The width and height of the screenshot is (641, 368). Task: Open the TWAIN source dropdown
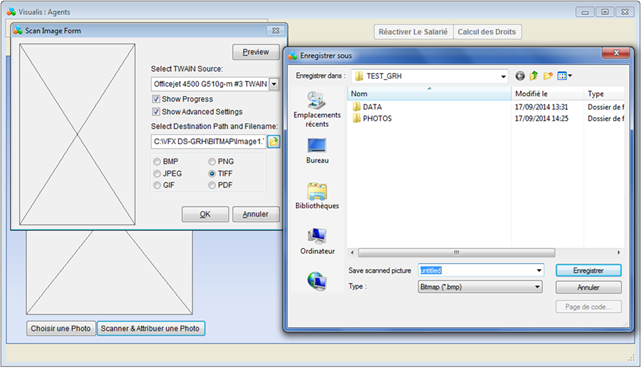274,84
